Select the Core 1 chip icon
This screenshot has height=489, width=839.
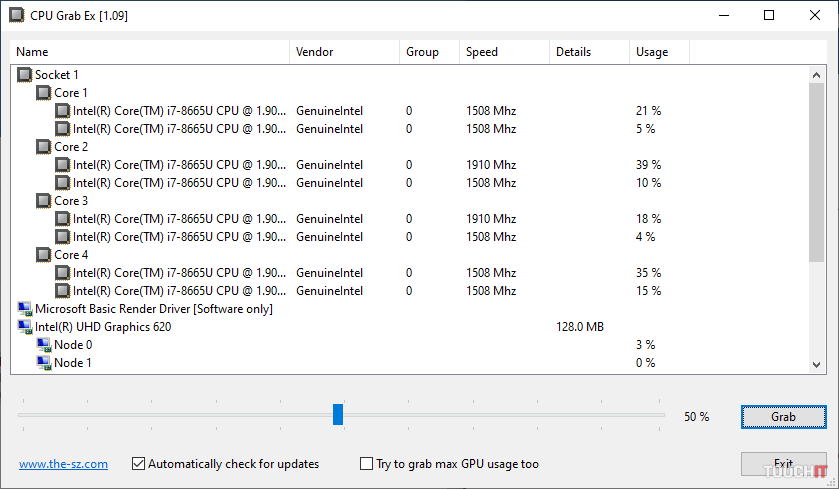pyautogui.click(x=44, y=93)
